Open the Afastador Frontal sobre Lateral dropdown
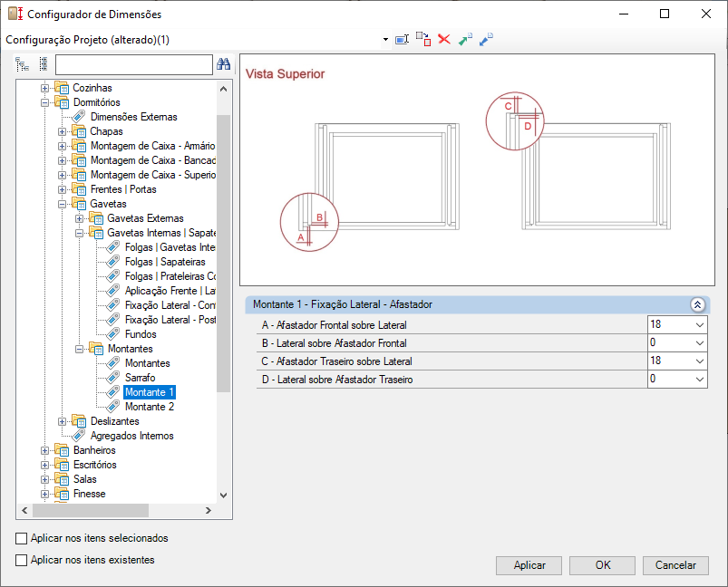 696,324
